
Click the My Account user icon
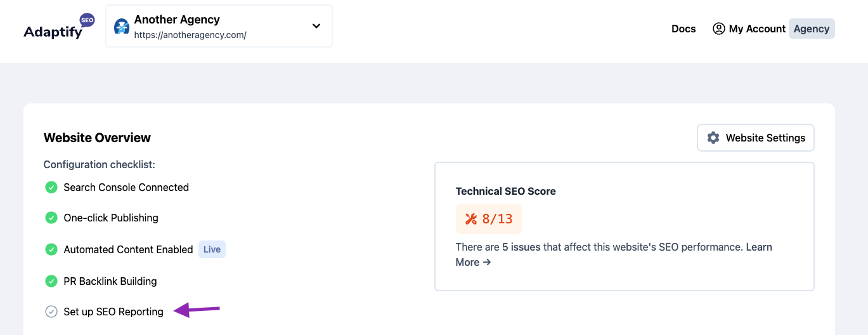point(718,29)
